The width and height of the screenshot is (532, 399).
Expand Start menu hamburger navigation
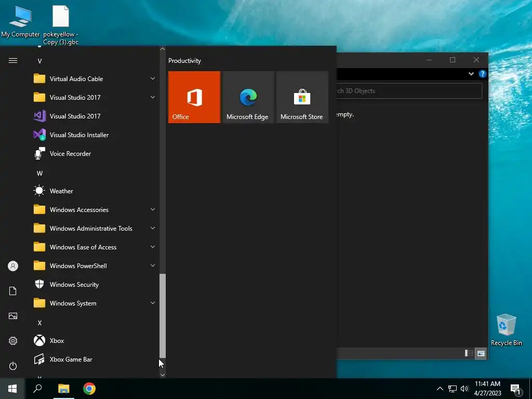tap(13, 61)
